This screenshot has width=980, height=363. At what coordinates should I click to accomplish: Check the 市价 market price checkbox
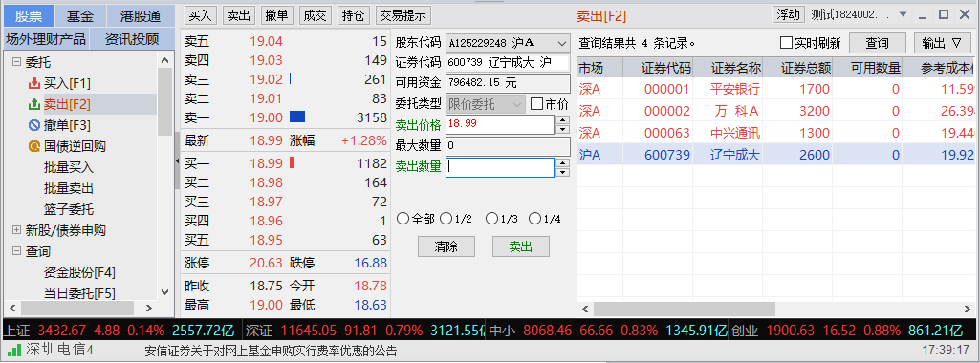click(536, 104)
